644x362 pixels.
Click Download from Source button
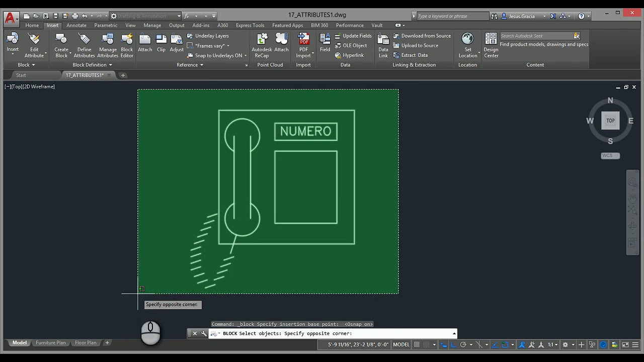422,36
